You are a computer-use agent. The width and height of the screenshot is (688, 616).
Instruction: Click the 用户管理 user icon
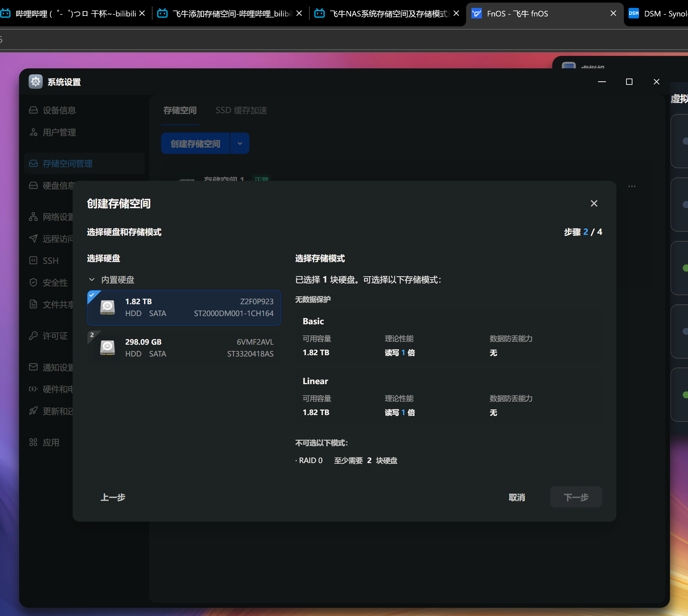[33, 132]
